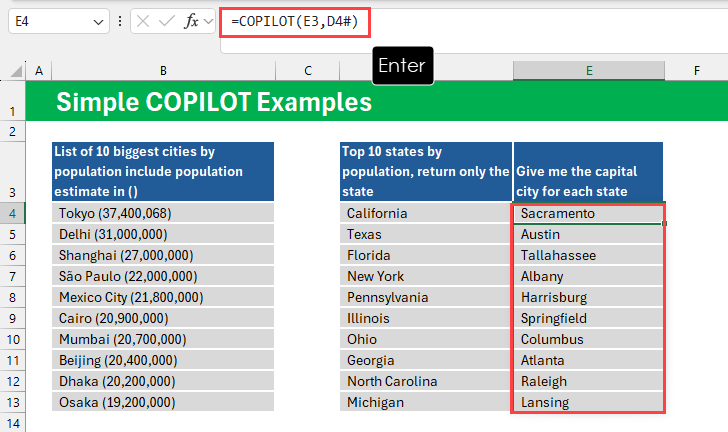This screenshot has height=432, width=728.
Task: Cancel the formula entry with the X icon
Action: (x=143, y=21)
